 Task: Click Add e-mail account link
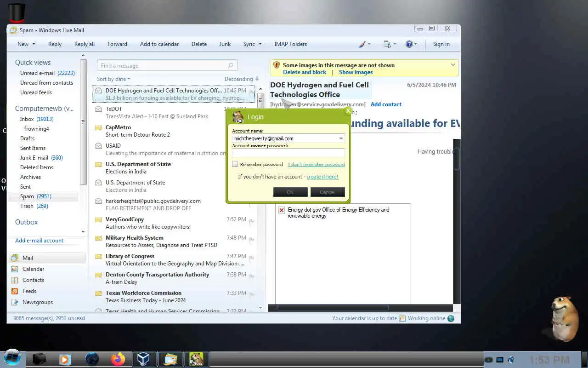point(39,241)
